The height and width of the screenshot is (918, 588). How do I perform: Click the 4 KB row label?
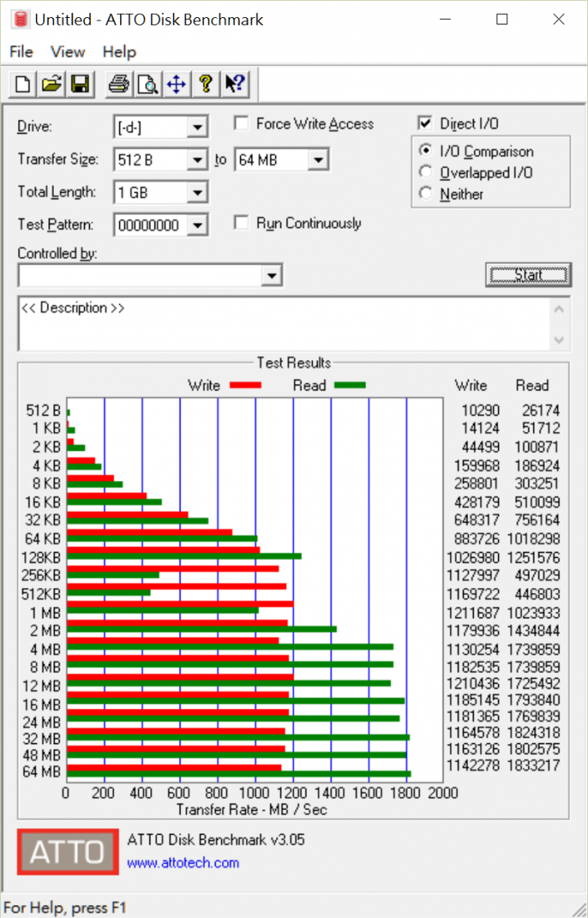[x=47, y=466]
